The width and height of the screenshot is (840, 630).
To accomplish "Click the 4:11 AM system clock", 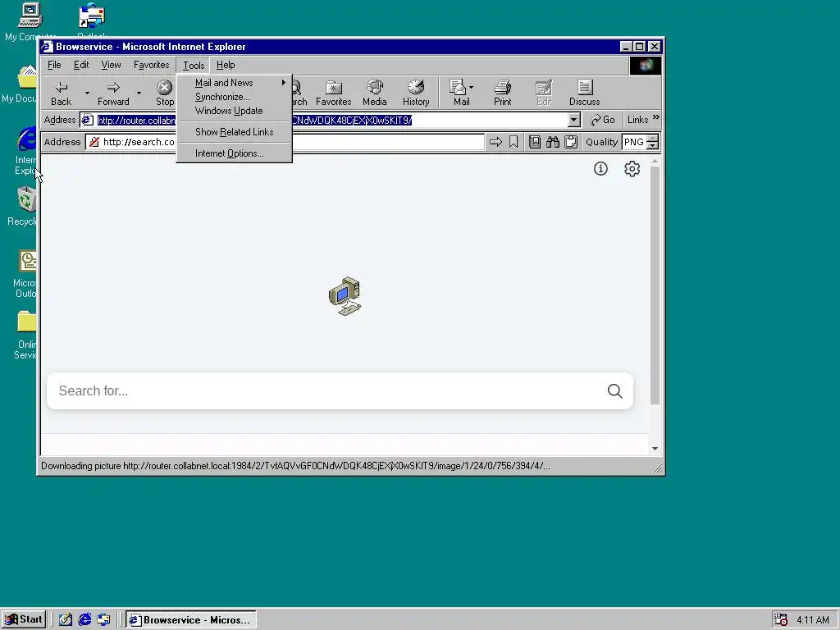I will pos(813,620).
